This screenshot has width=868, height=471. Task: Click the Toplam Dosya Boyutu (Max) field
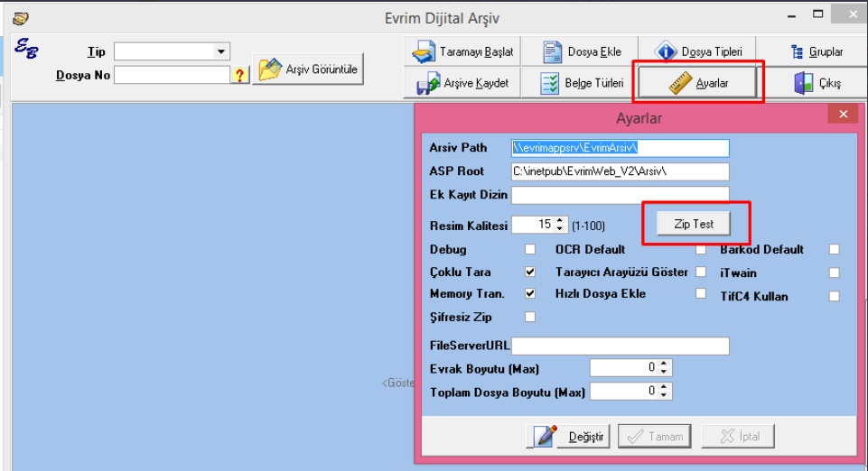(624, 392)
